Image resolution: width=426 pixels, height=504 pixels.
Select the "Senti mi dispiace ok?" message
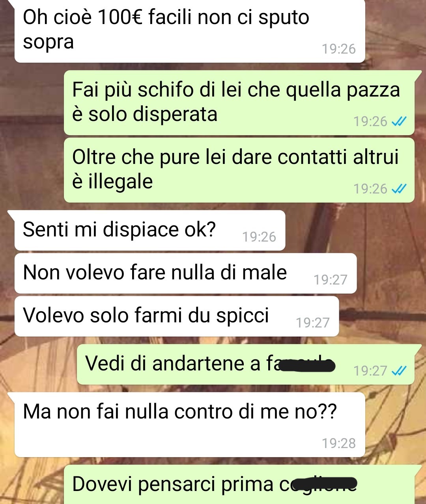150,230
